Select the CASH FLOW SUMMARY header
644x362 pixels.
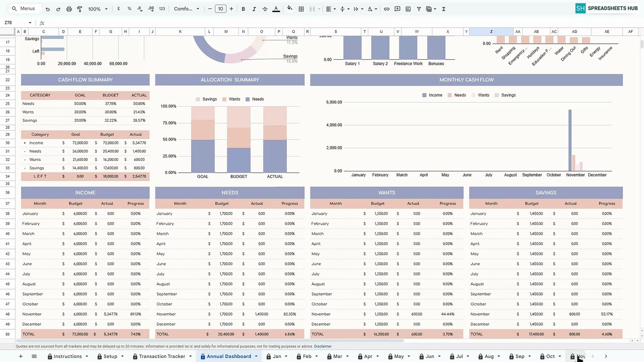(85, 80)
